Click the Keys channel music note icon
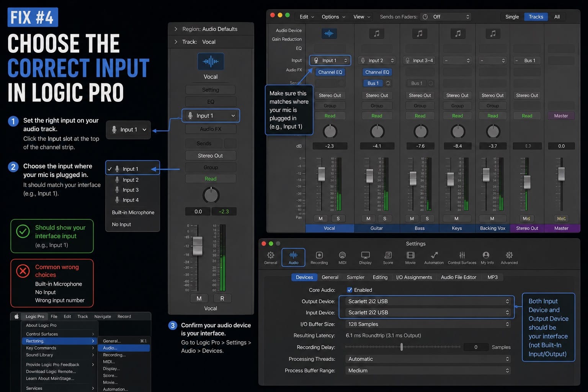The image size is (588, 392). point(458,34)
